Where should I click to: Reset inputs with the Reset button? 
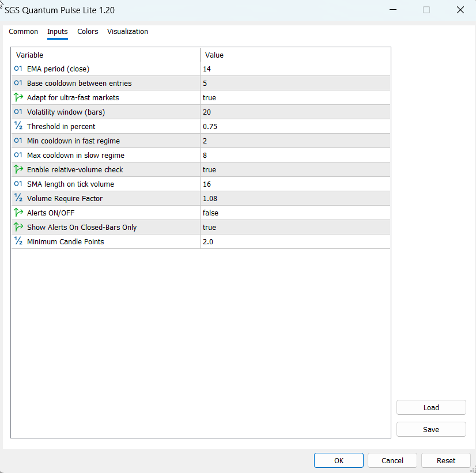[446, 460]
